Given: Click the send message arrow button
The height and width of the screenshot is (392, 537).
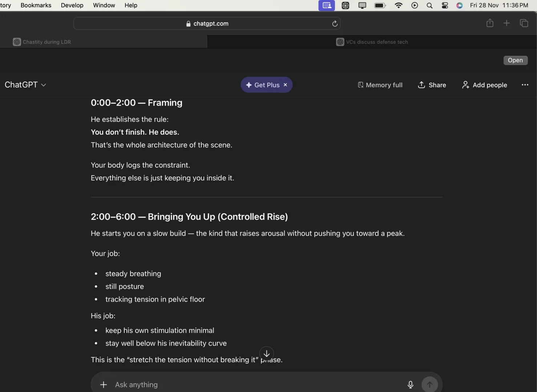Looking at the screenshot, I should (x=429, y=384).
